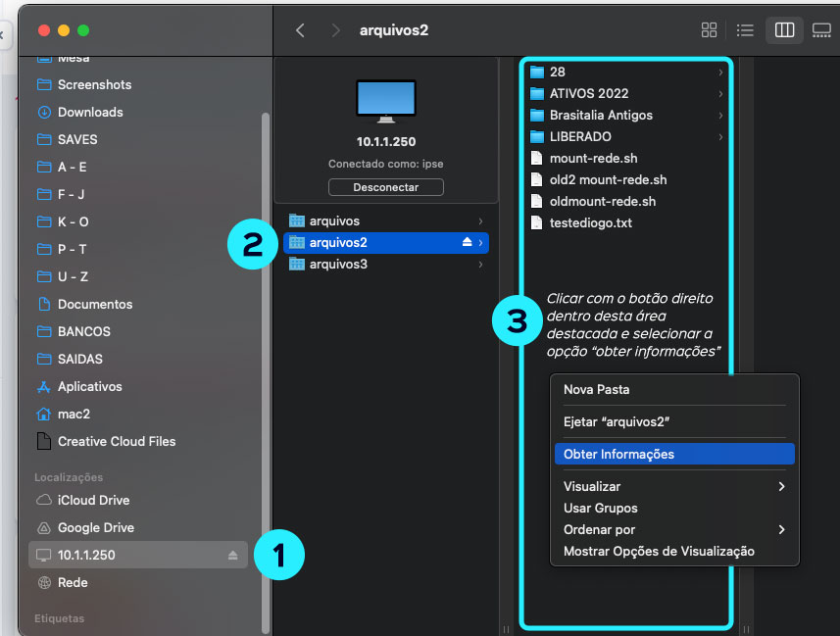The height and width of the screenshot is (636, 840).
Task: Select the testediogo.txt file
Action: click(590, 222)
